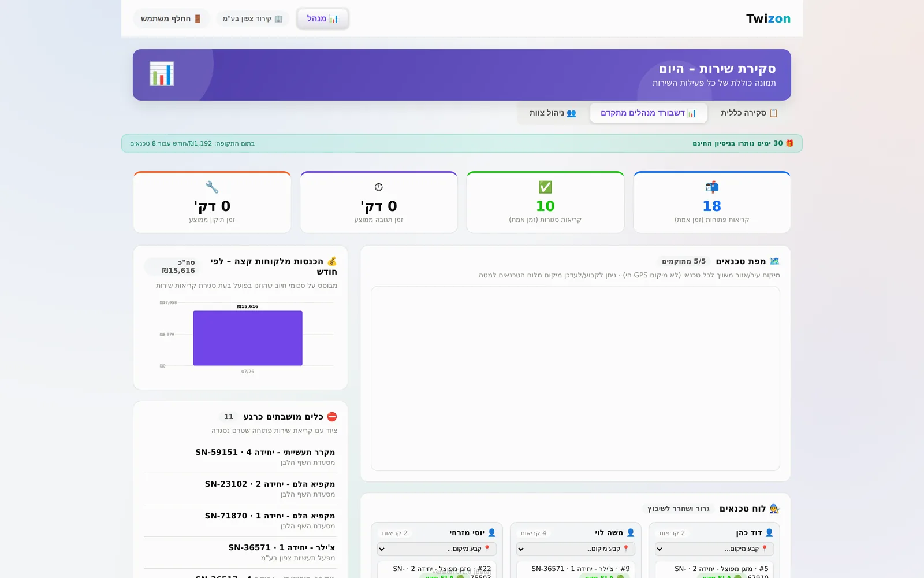Click inside the technicians map area
924x578 pixels.
coord(575,379)
